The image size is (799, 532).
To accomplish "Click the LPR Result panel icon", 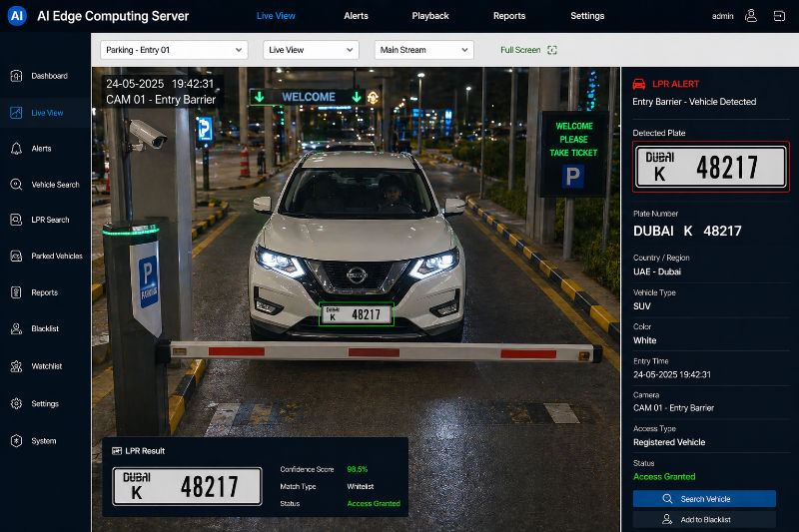I will pos(117,451).
